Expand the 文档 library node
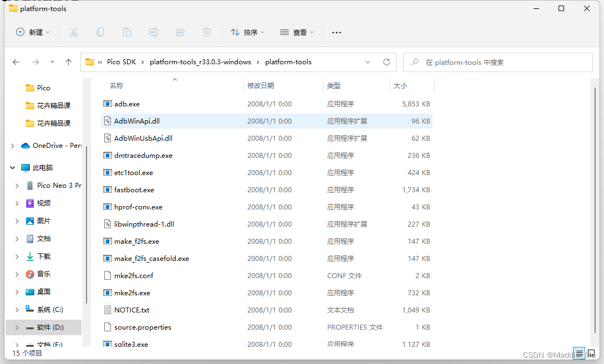The height and width of the screenshot is (364, 604). pyautogui.click(x=17, y=239)
